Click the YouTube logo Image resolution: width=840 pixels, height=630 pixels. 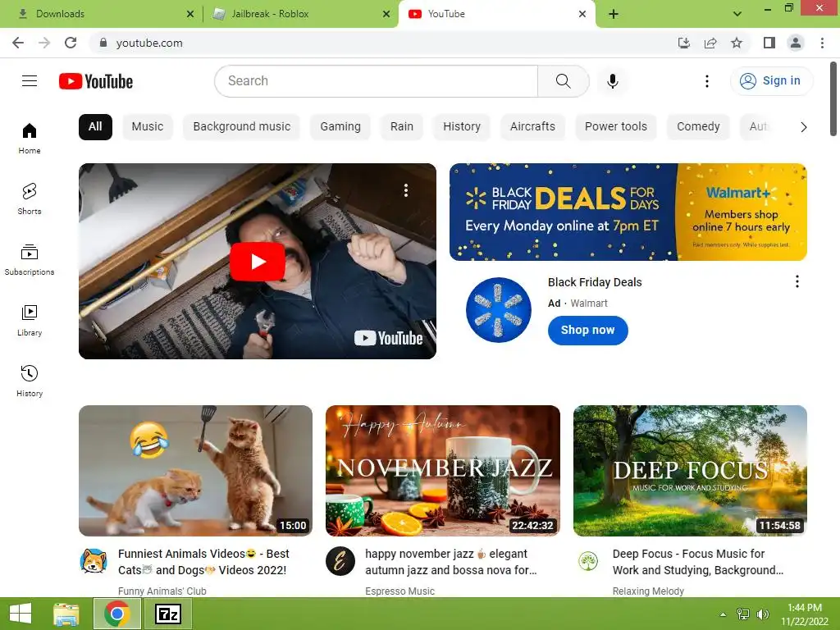[x=96, y=81]
